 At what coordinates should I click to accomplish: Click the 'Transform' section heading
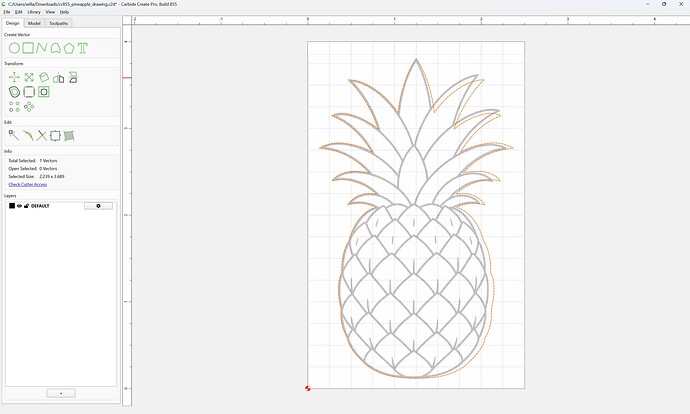point(13,63)
